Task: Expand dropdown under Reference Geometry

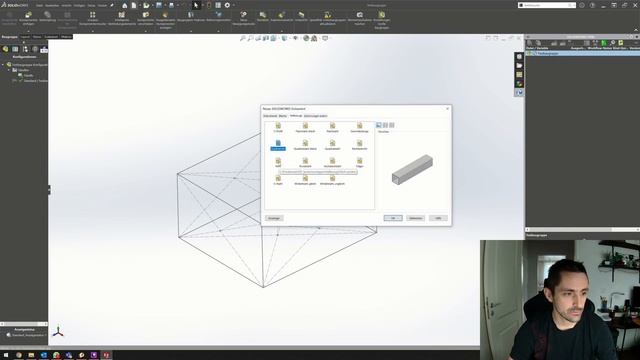Action: [218, 31]
